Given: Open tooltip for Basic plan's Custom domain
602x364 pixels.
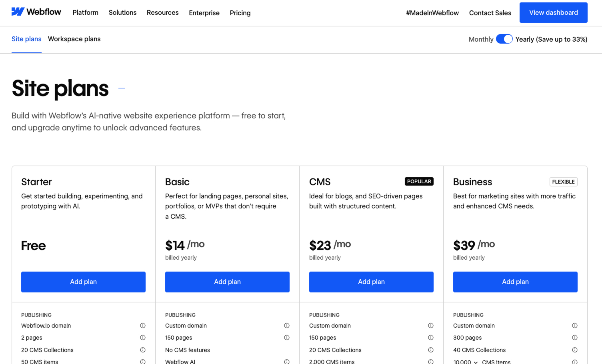Looking at the screenshot, I should click(x=287, y=326).
